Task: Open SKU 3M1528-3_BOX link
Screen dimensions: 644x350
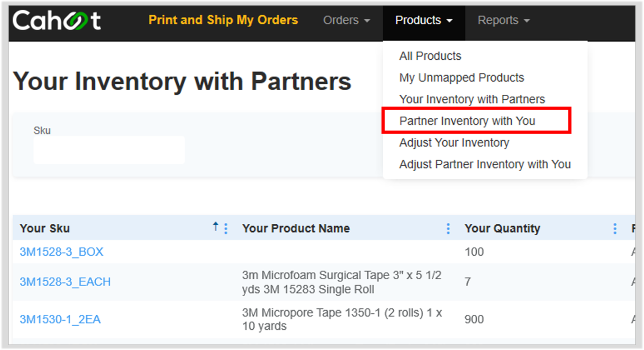Action: 61,252
